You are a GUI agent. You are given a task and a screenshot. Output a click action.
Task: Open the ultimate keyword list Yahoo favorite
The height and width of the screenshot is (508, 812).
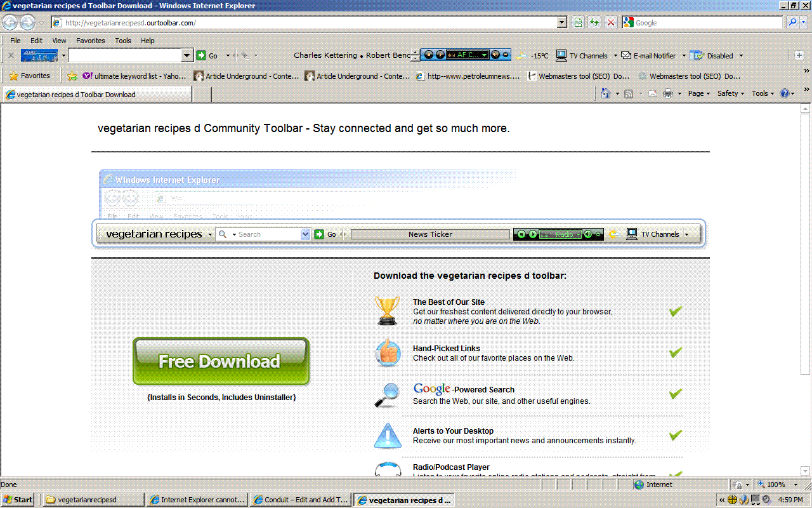(134, 76)
